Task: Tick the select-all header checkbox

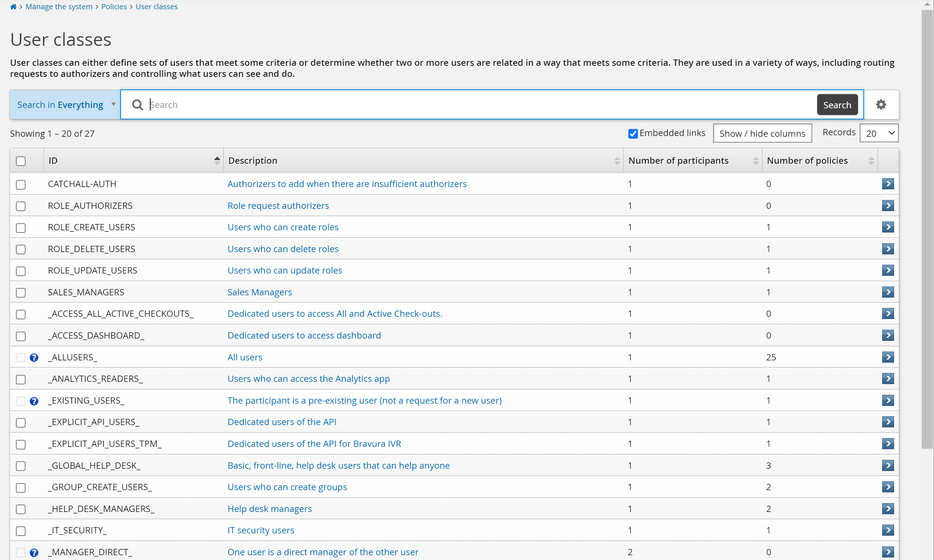Action: point(21,161)
